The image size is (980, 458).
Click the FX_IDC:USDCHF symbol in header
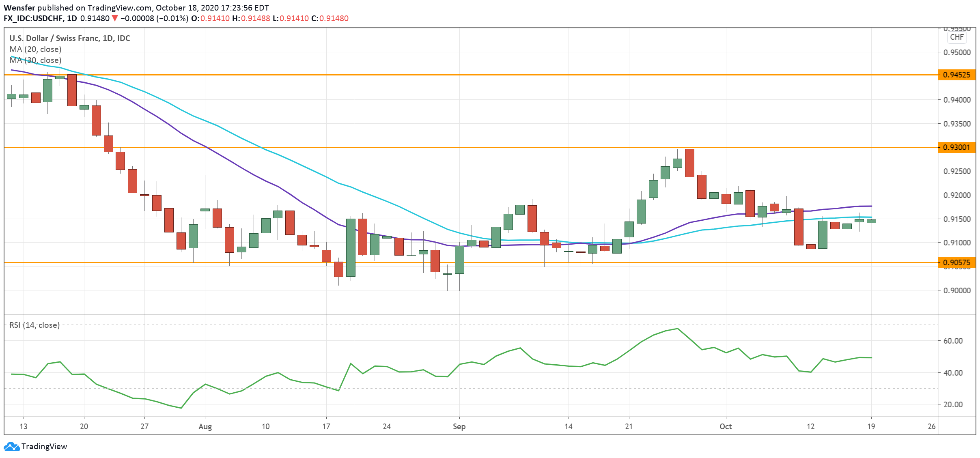pos(34,18)
